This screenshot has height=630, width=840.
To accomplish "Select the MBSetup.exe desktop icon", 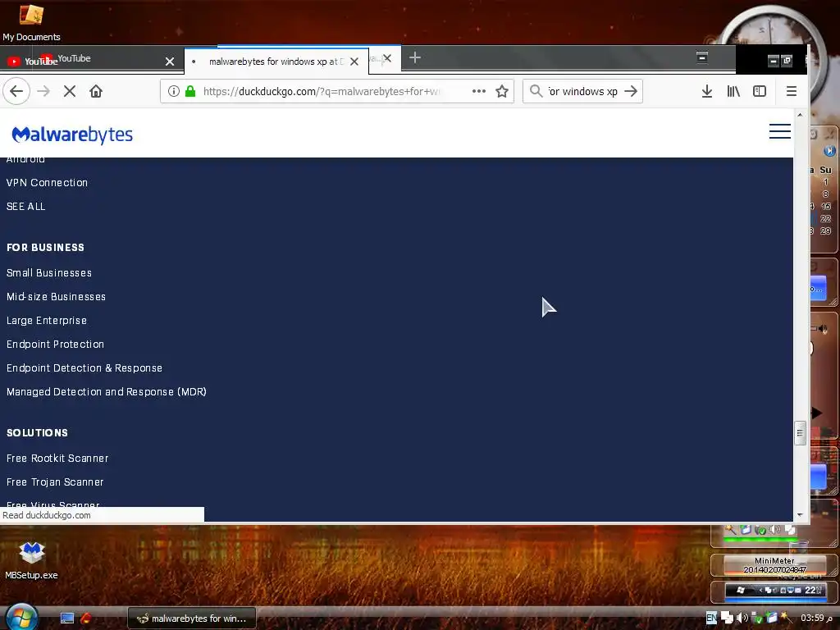I will (x=32, y=559).
